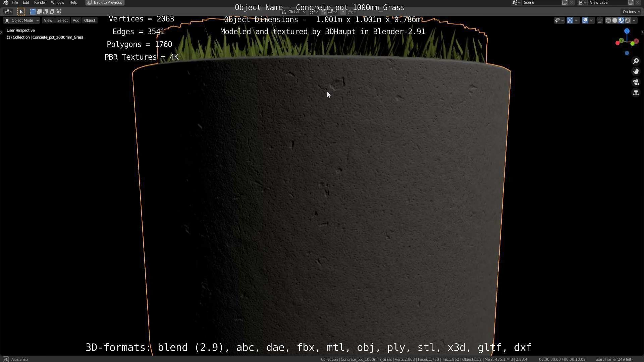Screen dimensions: 644x362
Task: Click the status bar scene statistics text
Action: tap(424, 359)
